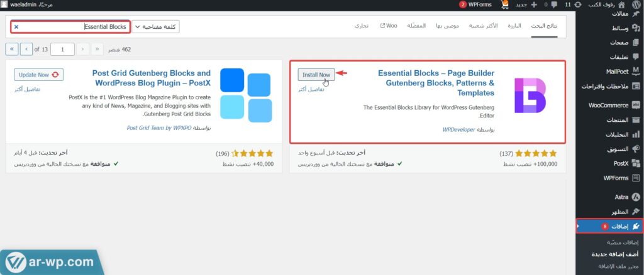Viewport: 644px width, 275px height.
Task: Click the current page number field
Action: pos(63,49)
